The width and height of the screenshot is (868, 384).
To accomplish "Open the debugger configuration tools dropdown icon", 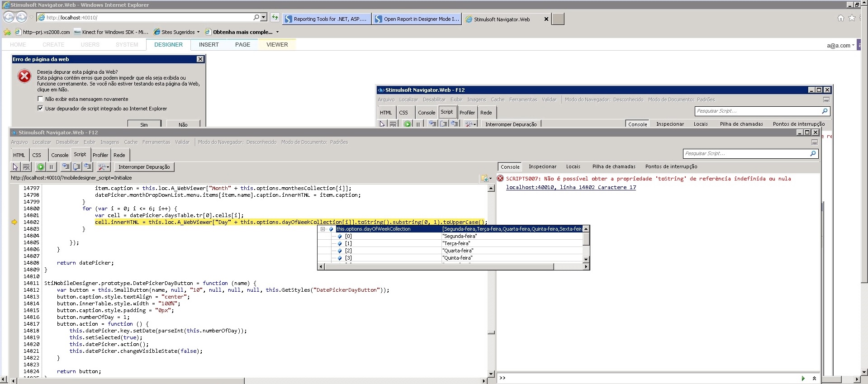I will [104, 167].
